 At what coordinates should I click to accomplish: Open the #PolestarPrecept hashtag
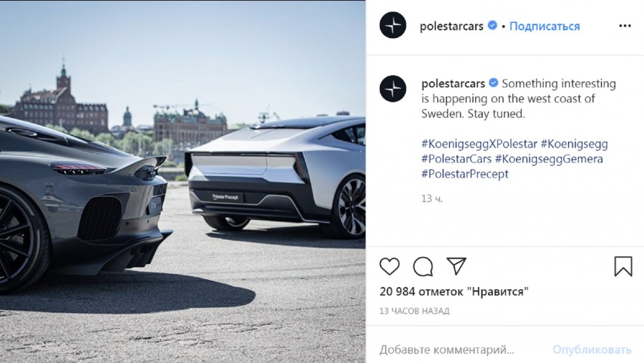click(465, 174)
